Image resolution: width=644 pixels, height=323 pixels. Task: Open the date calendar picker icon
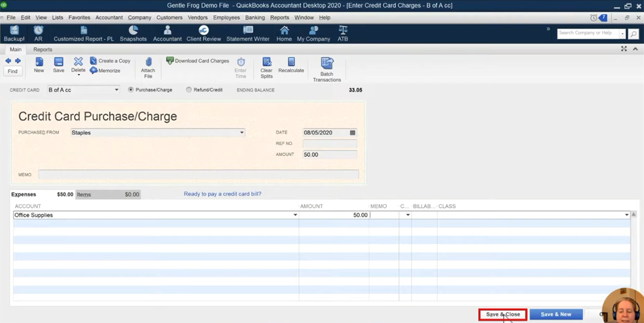pyautogui.click(x=352, y=132)
